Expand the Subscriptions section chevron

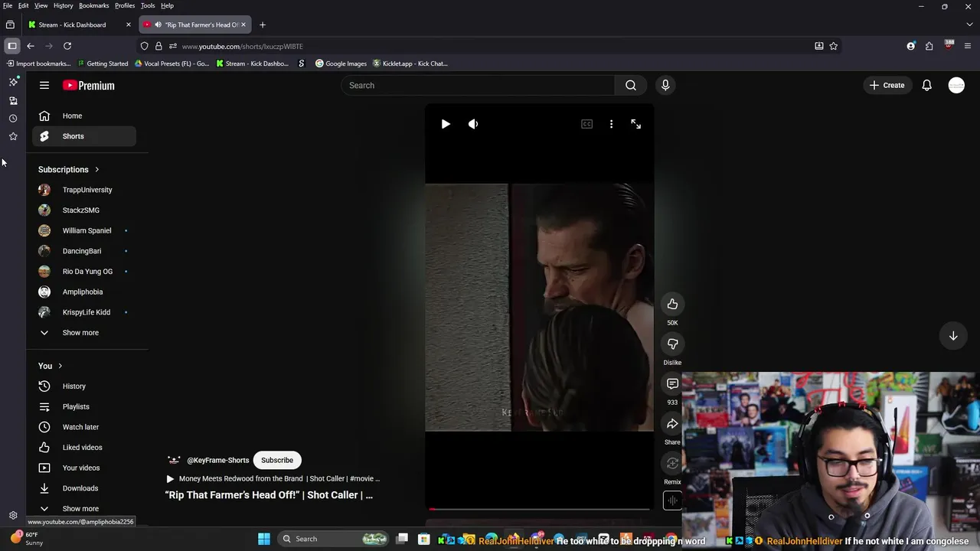96,170
